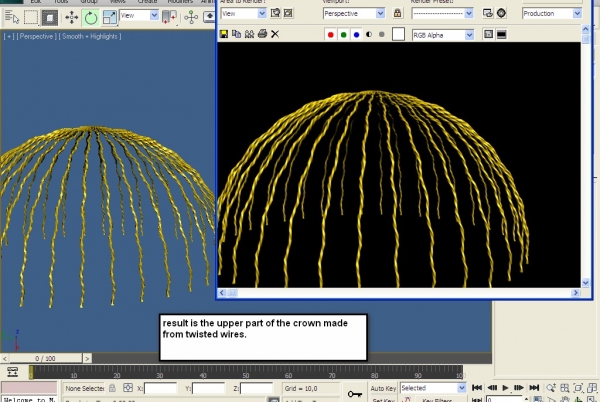The width and height of the screenshot is (600, 402).
Task: Activate Select and Scale tool
Action: (x=109, y=17)
